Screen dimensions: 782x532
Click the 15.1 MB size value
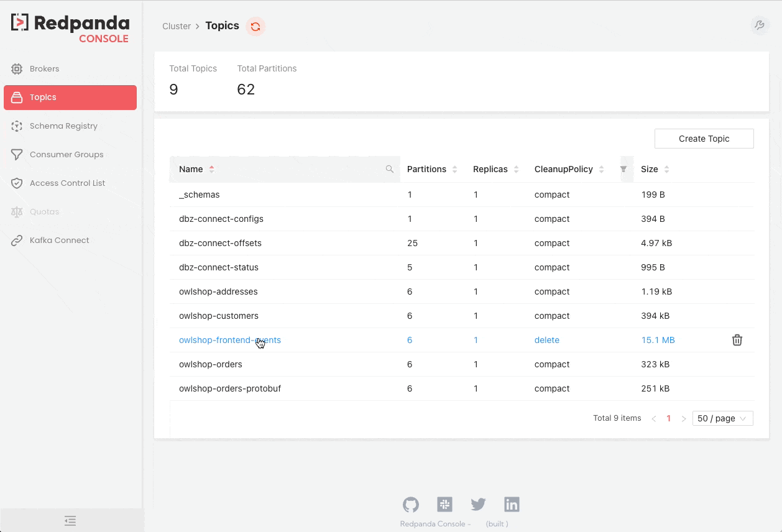tap(658, 340)
